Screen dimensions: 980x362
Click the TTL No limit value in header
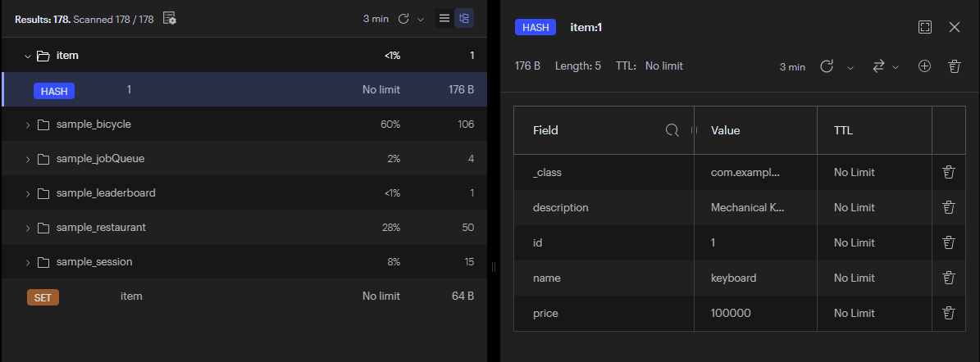point(663,66)
